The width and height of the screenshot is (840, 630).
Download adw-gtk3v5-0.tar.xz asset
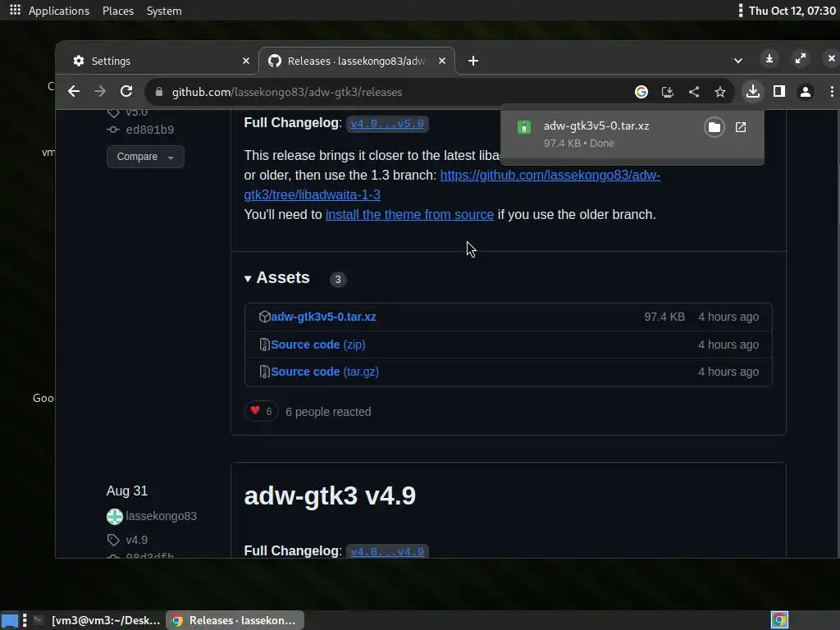[x=323, y=317]
